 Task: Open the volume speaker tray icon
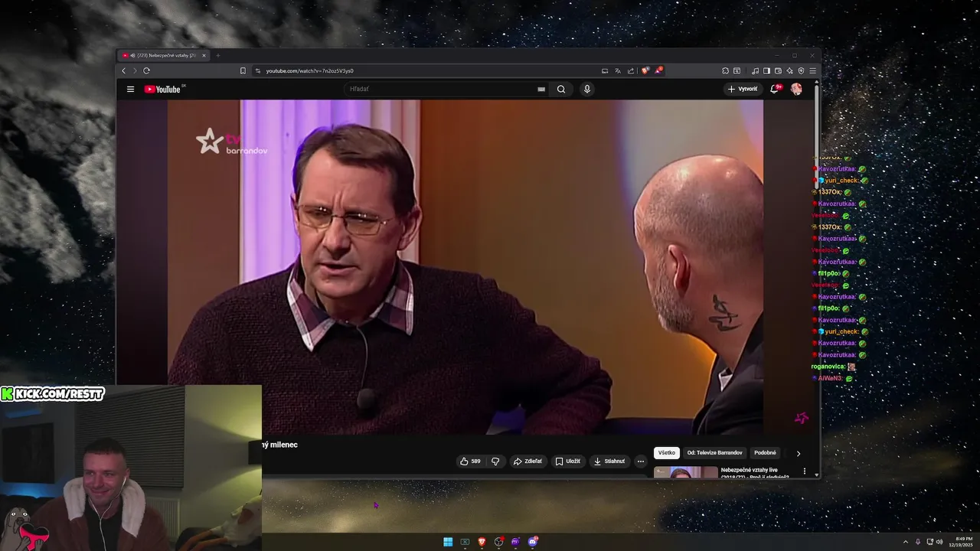pos(939,542)
